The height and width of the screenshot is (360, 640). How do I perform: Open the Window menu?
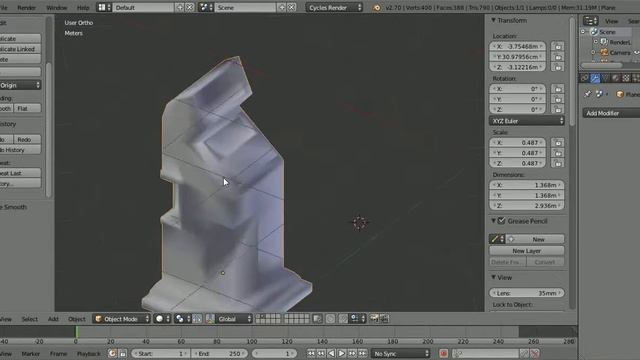click(57, 7)
